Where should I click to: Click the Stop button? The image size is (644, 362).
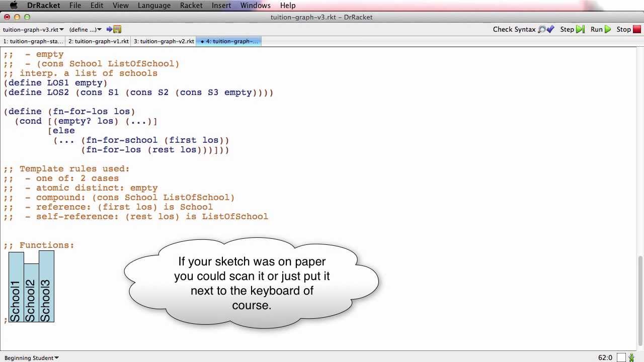(628, 30)
